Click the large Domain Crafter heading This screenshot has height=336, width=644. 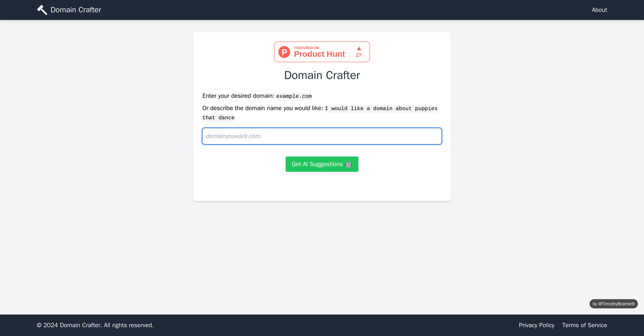point(322,75)
